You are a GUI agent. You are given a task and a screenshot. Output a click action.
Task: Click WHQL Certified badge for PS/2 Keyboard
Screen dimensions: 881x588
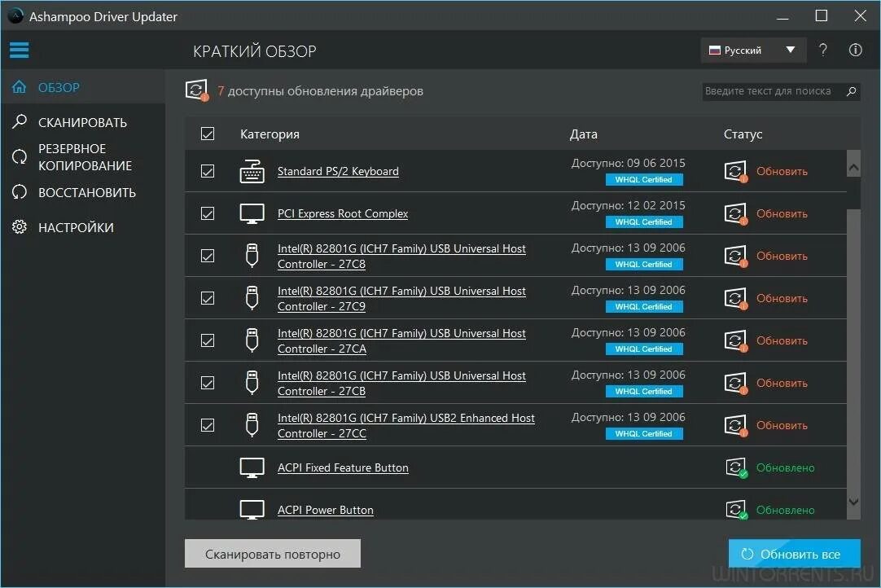point(644,179)
